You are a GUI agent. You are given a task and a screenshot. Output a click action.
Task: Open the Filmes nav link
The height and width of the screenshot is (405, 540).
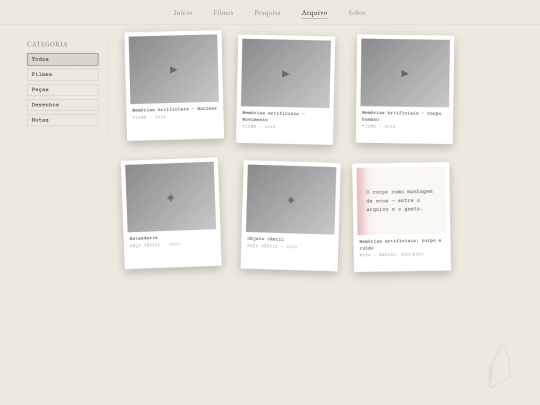click(x=223, y=13)
